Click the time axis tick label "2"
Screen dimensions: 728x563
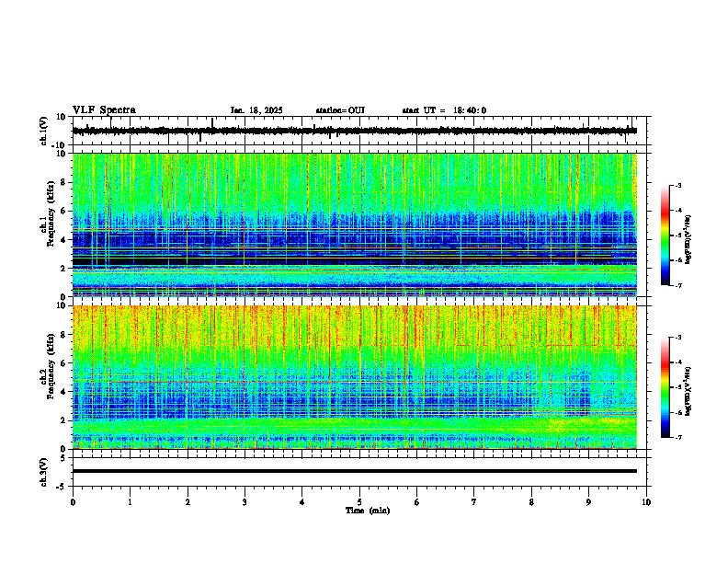coord(188,502)
